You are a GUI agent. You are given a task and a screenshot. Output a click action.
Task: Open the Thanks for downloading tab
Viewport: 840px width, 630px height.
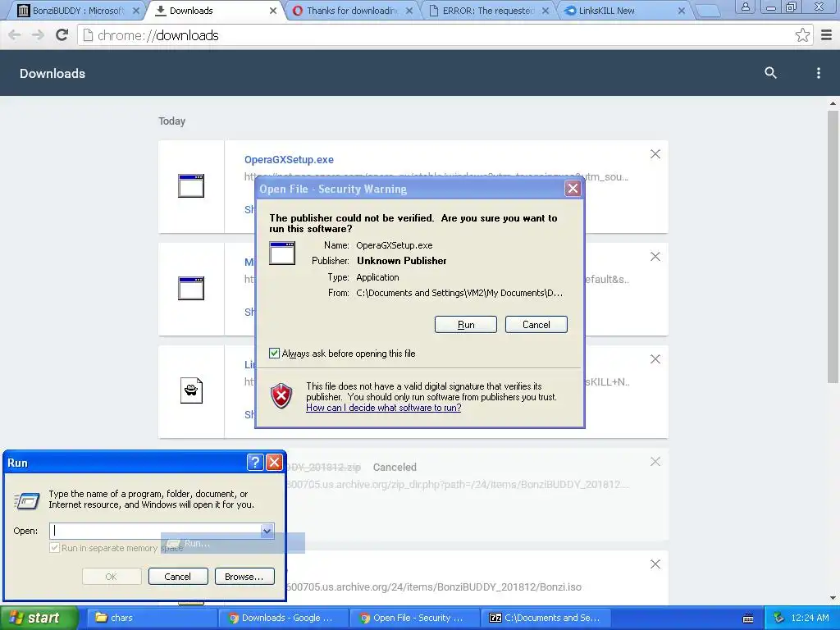pyautogui.click(x=351, y=11)
